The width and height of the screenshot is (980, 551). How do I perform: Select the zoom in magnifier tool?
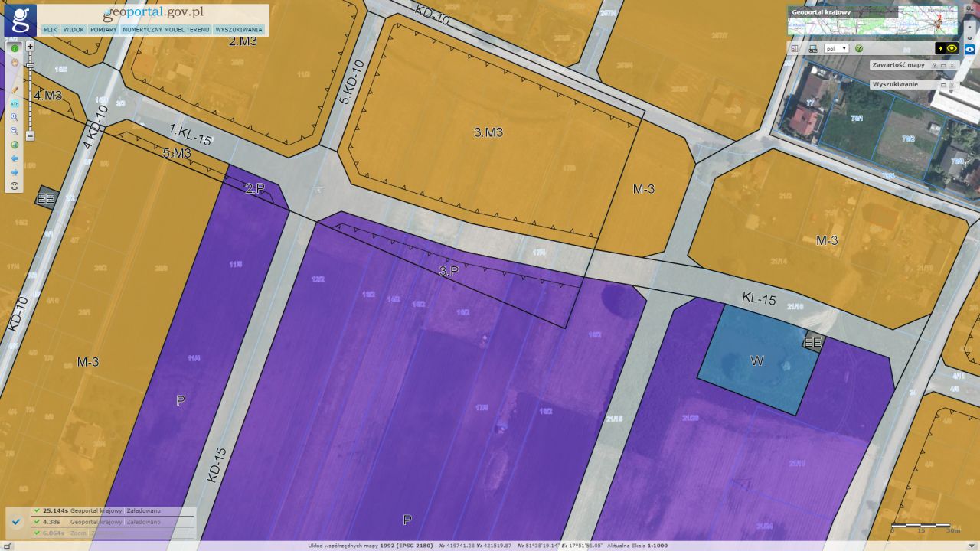(15, 117)
